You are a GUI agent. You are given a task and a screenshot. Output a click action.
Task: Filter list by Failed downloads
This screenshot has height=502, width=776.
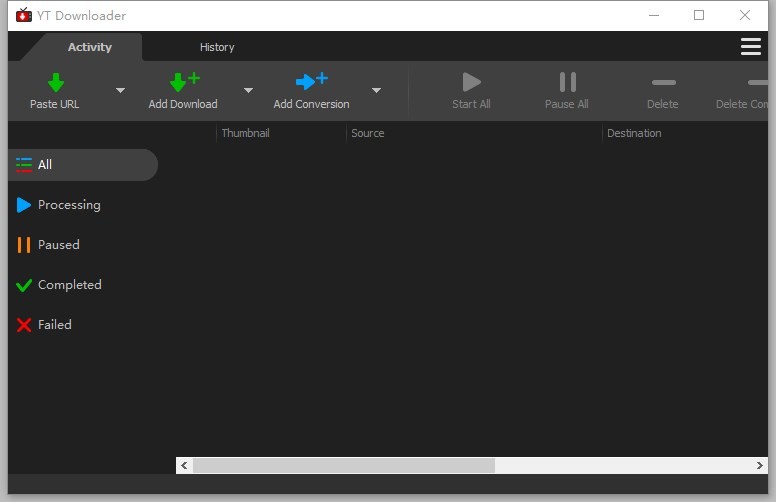tap(54, 325)
